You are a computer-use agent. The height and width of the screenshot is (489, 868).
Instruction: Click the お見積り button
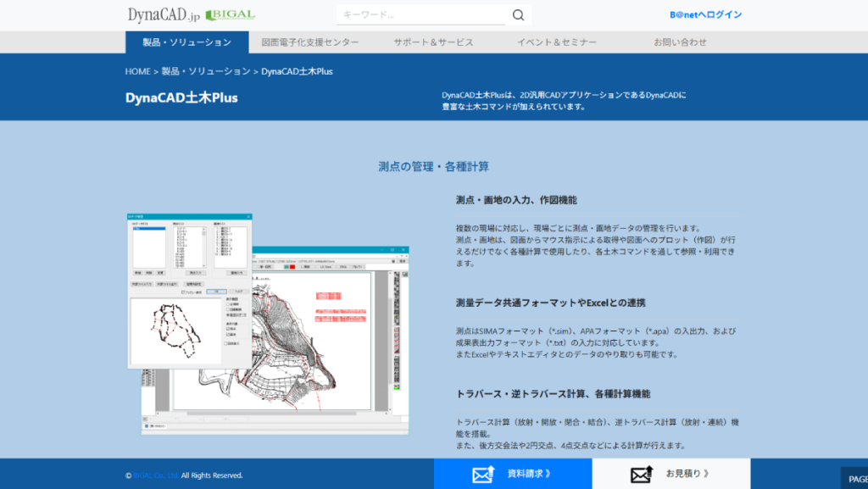(x=671, y=474)
